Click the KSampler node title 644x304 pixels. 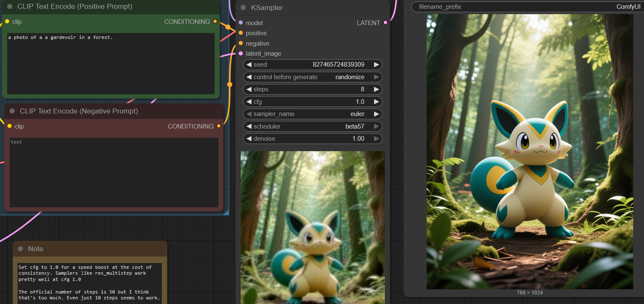(x=267, y=8)
